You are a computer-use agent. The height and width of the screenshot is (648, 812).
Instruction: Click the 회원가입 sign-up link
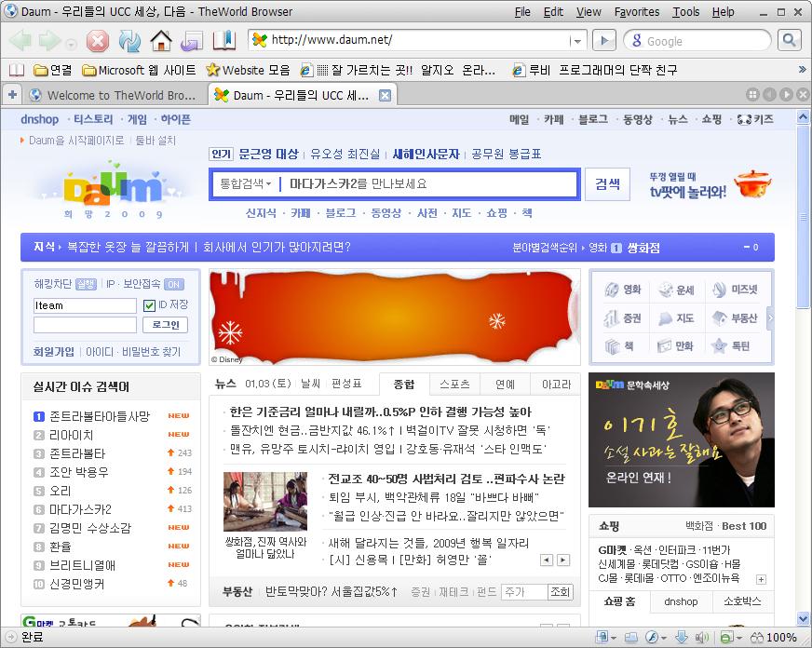click(54, 352)
